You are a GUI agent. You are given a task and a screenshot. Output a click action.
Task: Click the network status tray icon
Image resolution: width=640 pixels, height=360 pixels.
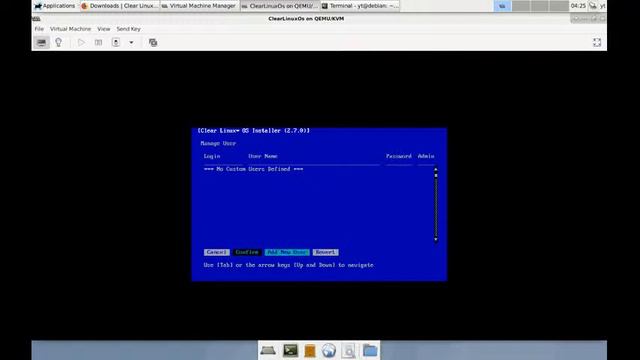pos(593,6)
